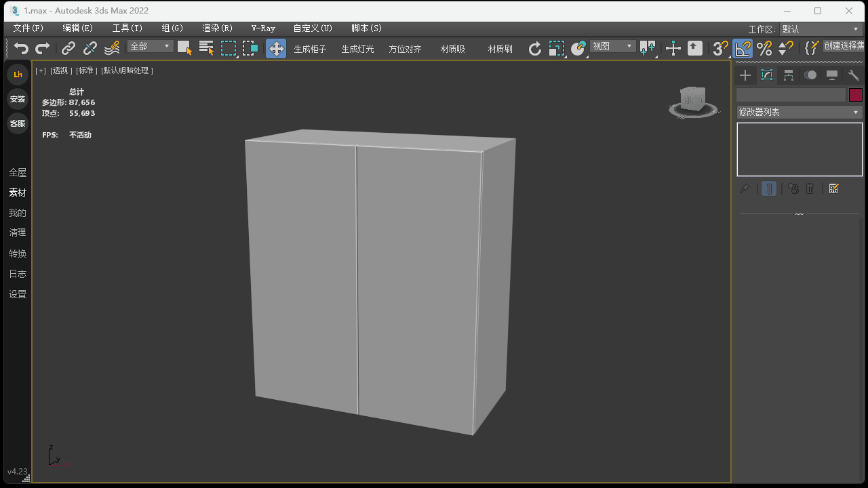Toggle the keyboard shortcut override icon

click(695, 48)
